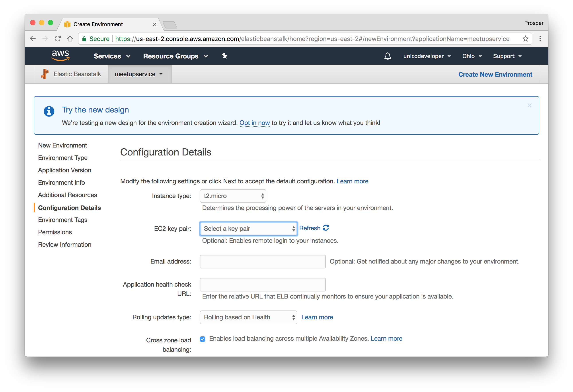Open the Instance type dropdown
Viewport: 573px width, 392px height.
[233, 196]
